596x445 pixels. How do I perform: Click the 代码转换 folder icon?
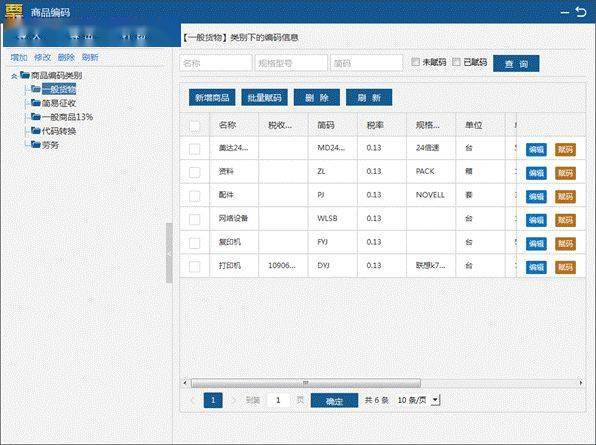[36, 131]
